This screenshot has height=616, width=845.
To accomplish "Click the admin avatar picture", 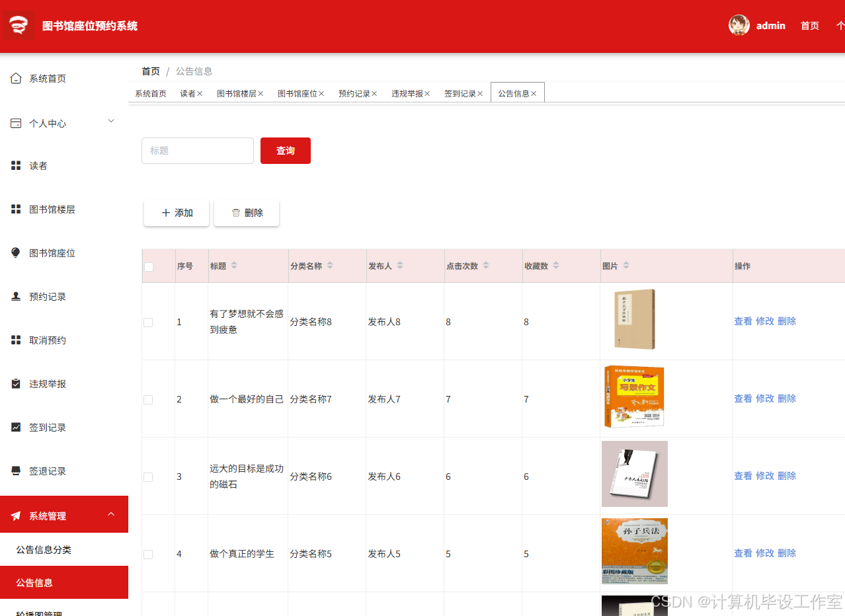I will [x=739, y=25].
